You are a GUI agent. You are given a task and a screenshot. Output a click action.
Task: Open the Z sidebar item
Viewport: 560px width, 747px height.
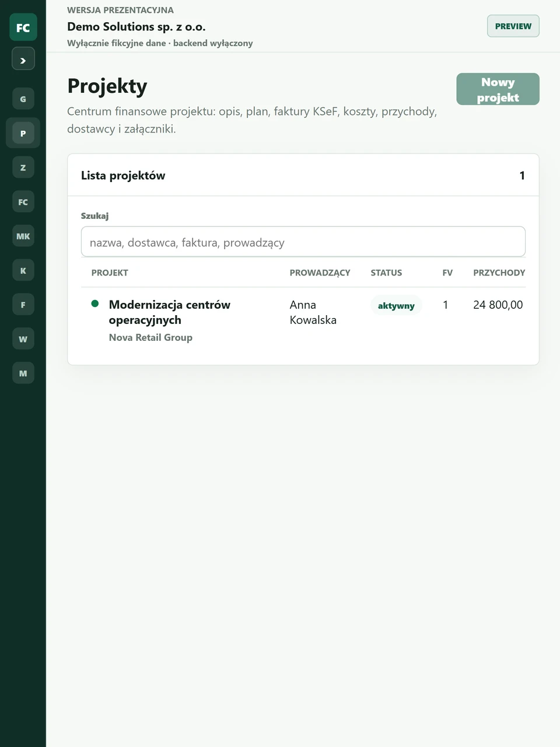click(23, 167)
